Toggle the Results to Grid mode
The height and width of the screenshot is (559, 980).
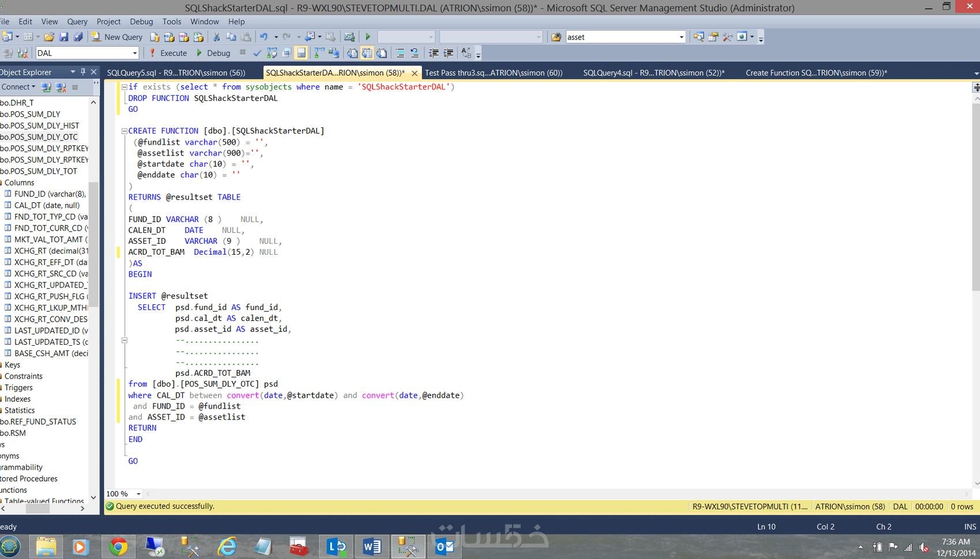click(x=367, y=52)
